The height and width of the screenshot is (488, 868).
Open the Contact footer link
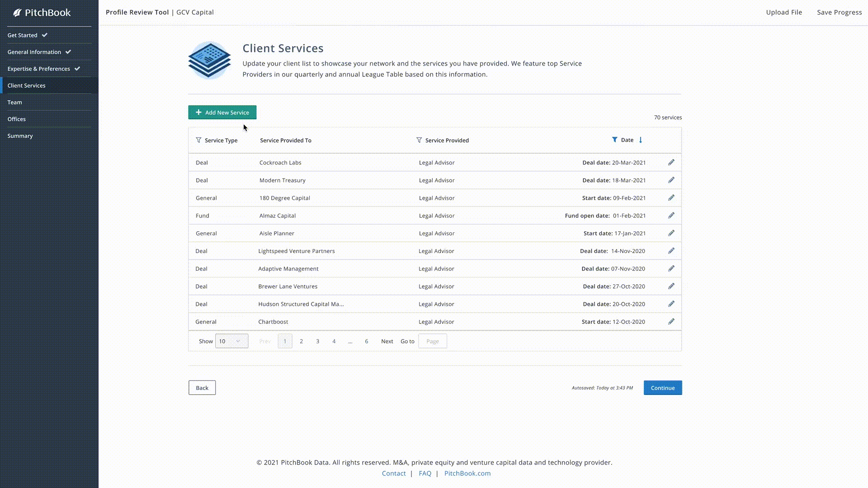[x=394, y=474]
